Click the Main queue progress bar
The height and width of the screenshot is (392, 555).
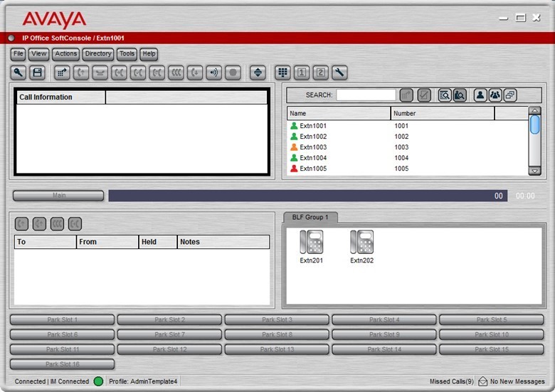point(308,196)
